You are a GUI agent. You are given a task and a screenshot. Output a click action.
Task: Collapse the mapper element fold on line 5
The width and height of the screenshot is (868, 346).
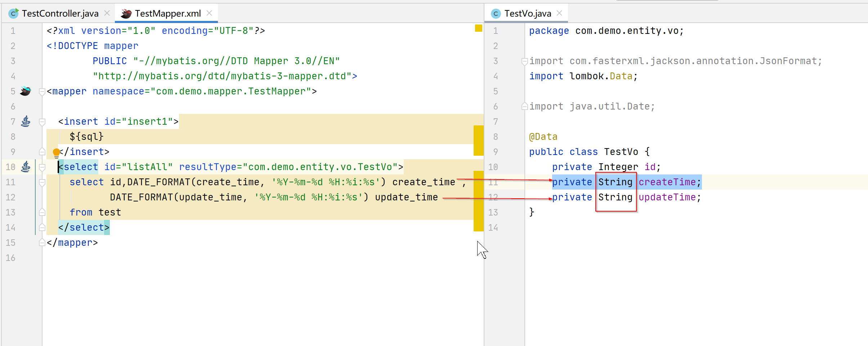tap(42, 92)
